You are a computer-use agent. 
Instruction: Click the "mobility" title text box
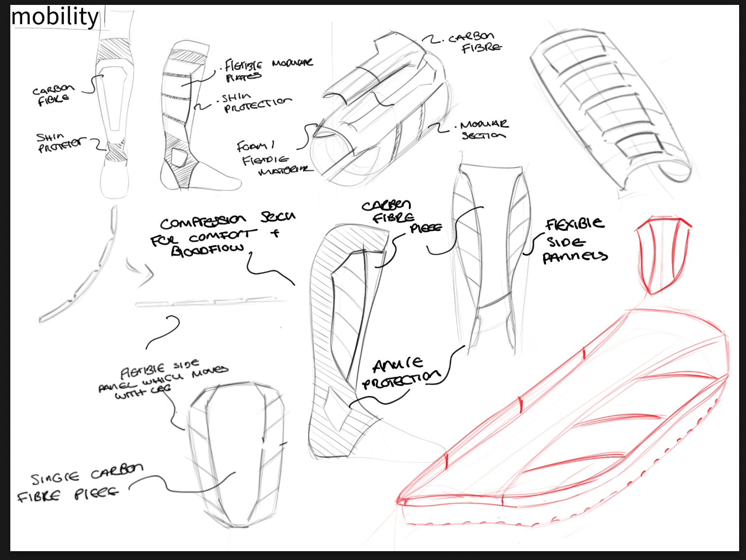click(x=55, y=17)
